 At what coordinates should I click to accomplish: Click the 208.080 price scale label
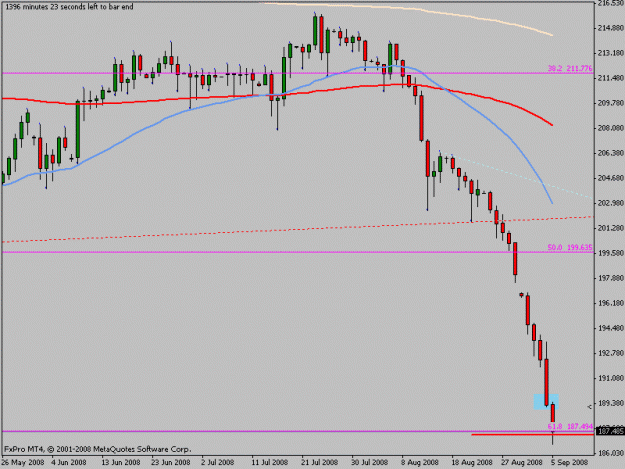pyautogui.click(x=611, y=128)
